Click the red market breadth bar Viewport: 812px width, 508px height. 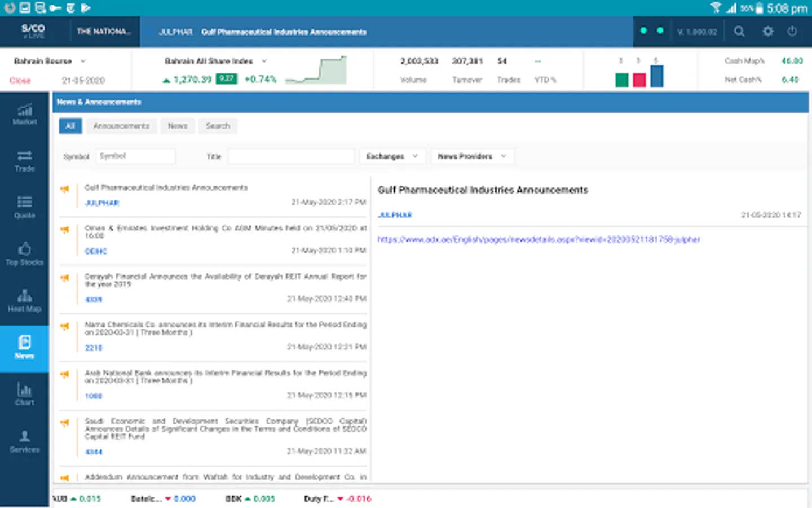pyautogui.click(x=639, y=80)
